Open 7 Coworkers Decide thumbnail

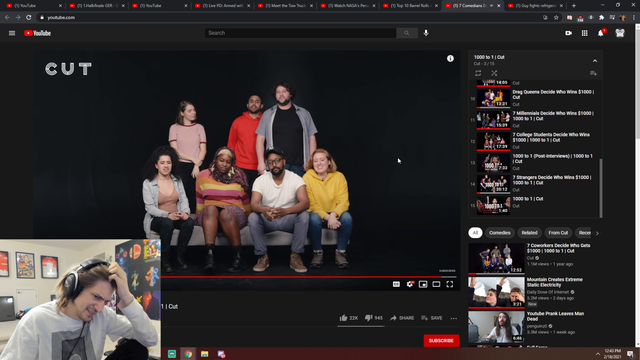point(496,258)
